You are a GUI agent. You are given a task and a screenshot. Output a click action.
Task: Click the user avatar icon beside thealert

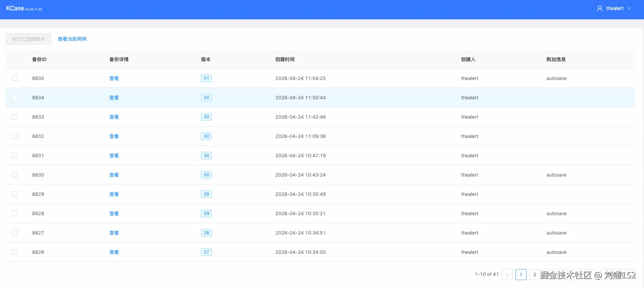pos(600,8)
